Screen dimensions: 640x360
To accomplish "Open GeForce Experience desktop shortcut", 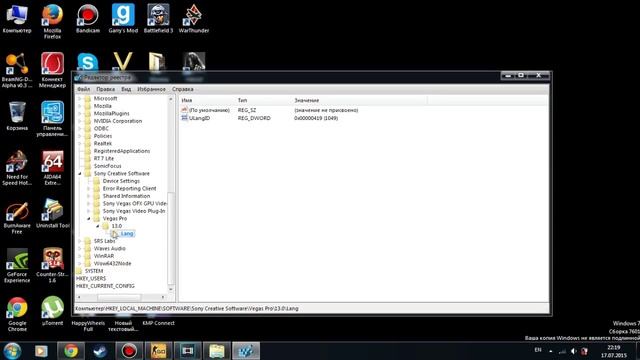I will (17, 265).
